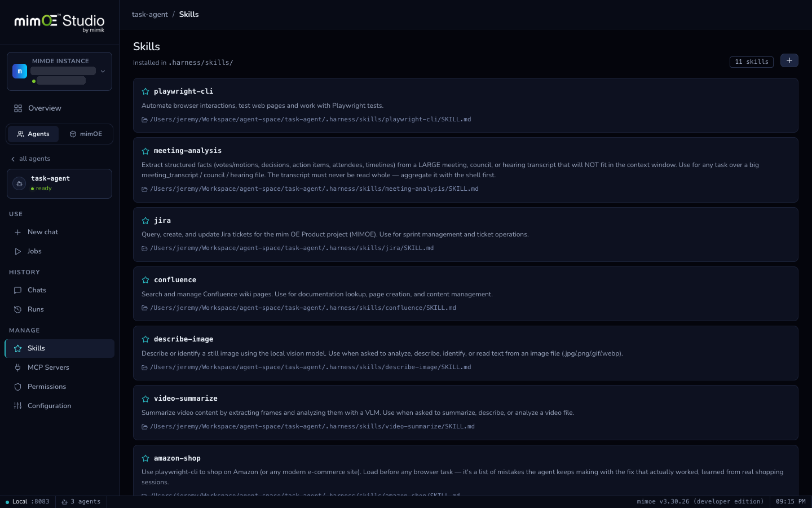This screenshot has height=508, width=812.
Task: Switch to the mimOE tab
Action: 86,134
